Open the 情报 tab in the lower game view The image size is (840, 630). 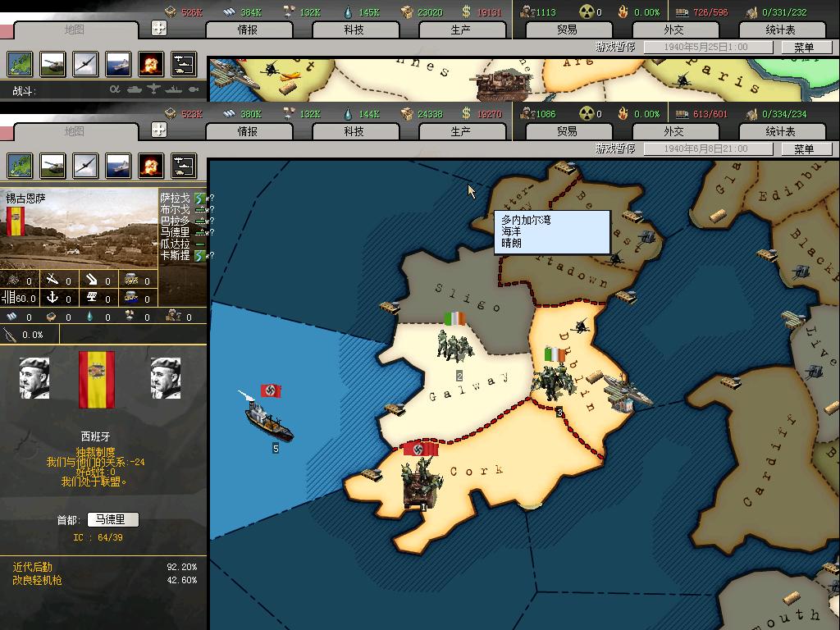tap(248, 132)
